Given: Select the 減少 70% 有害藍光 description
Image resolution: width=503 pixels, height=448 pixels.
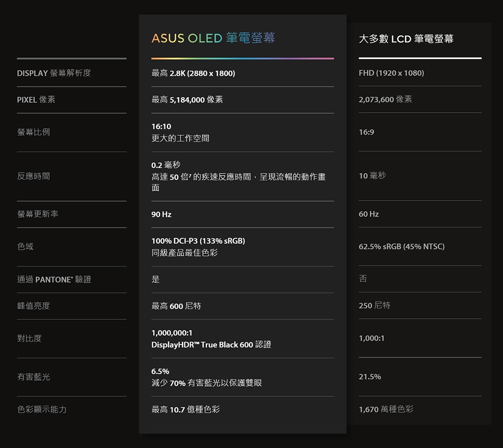Looking at the screenshot, I should (206, 383).
